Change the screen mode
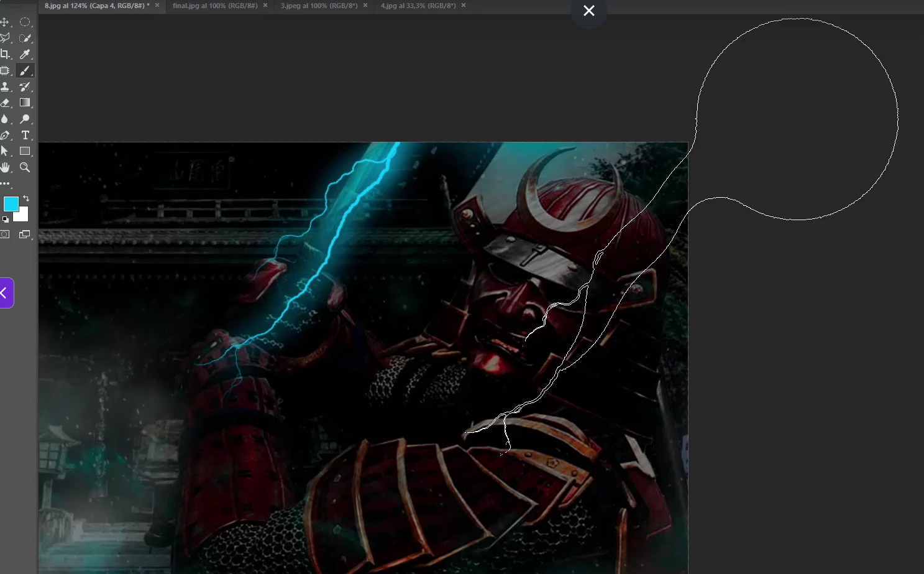The image size is (924, 574). (25, 234)
